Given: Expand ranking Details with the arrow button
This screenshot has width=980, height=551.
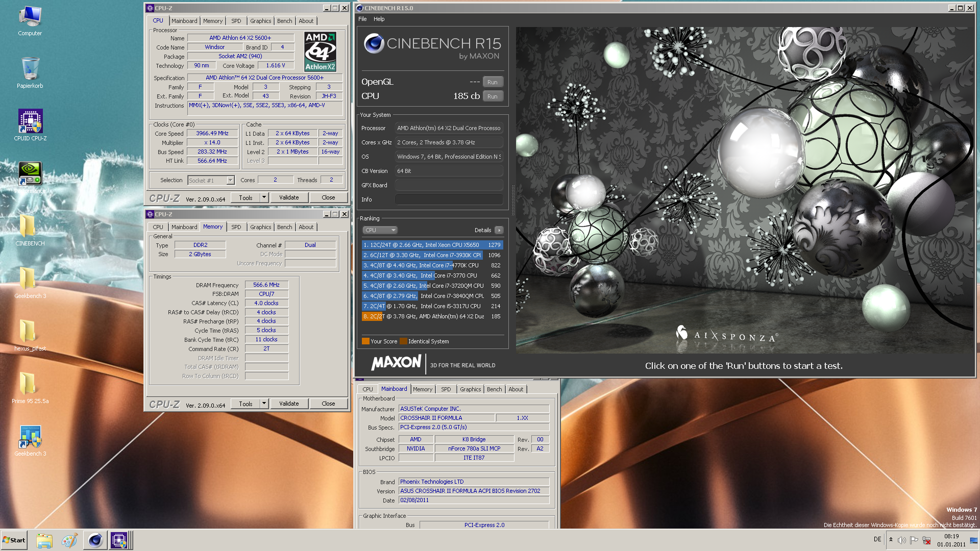Looking at the screenshot, I should 499,230.
